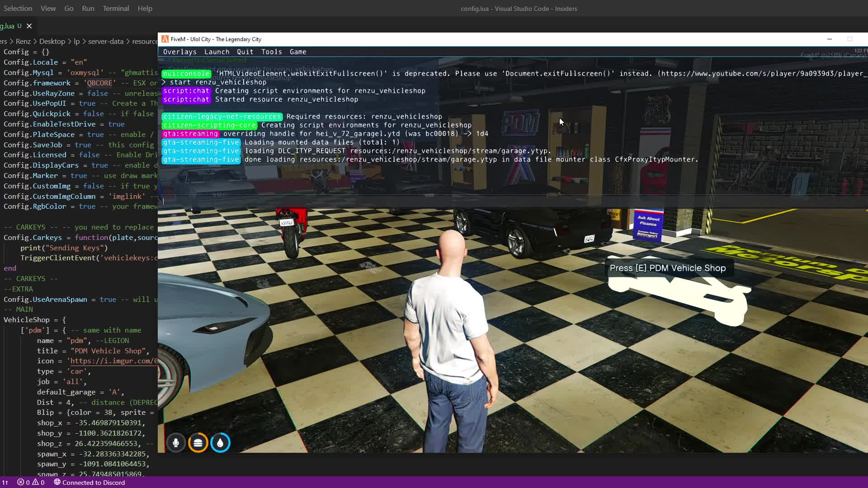Click the Renz breadcrumb segment

tap(23, 42)
